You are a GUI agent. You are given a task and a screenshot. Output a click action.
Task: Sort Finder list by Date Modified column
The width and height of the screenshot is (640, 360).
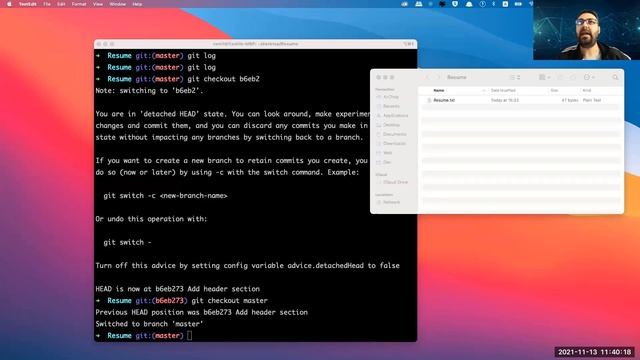click(x=503, y=90)
